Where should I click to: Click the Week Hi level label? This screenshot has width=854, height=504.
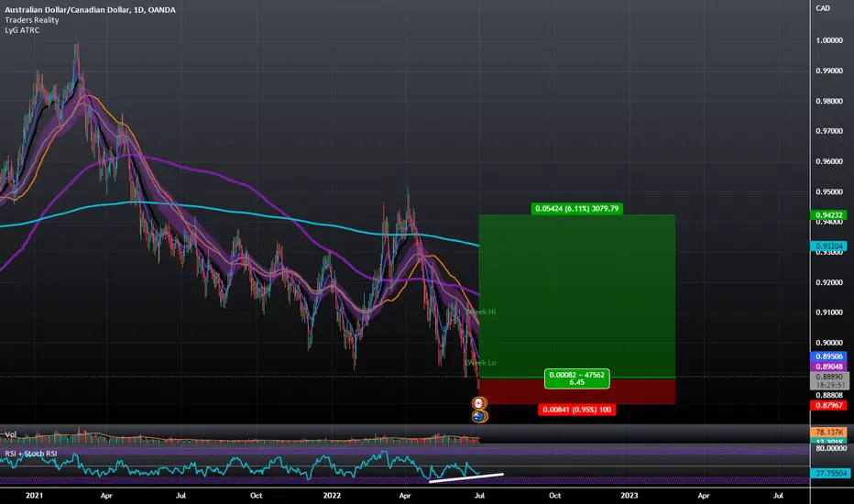(481, 312)
